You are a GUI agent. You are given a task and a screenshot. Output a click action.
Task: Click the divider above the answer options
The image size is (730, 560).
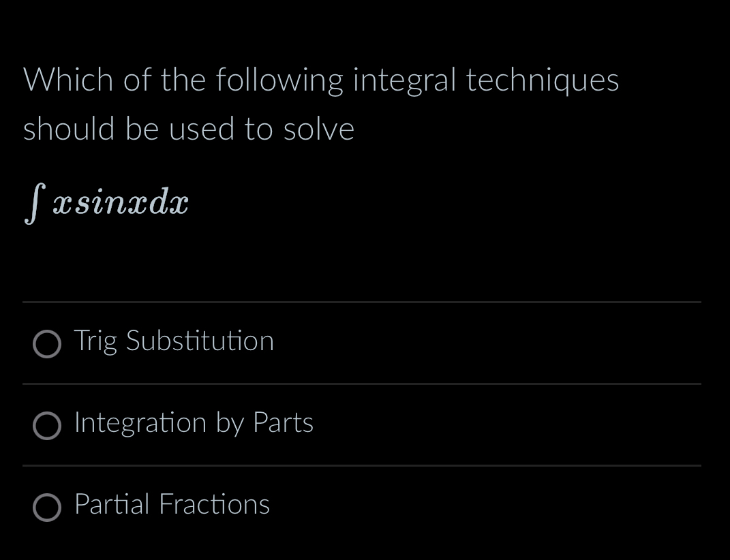coord(361,302)
